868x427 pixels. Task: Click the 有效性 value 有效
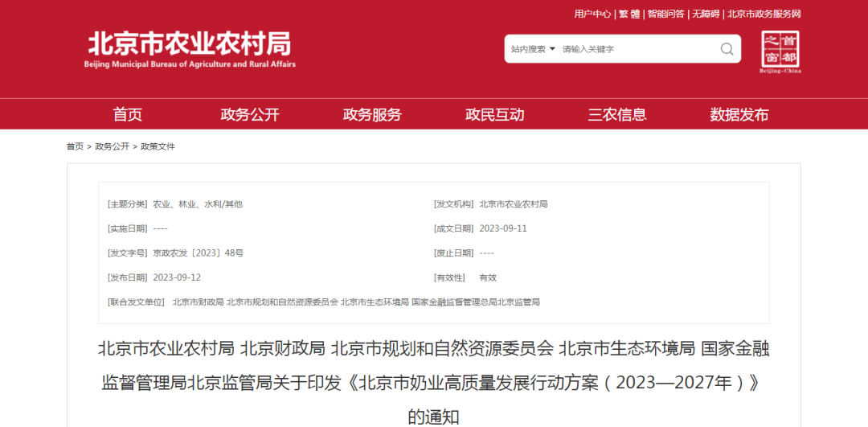pyautogui.click(x=488, y=277)
